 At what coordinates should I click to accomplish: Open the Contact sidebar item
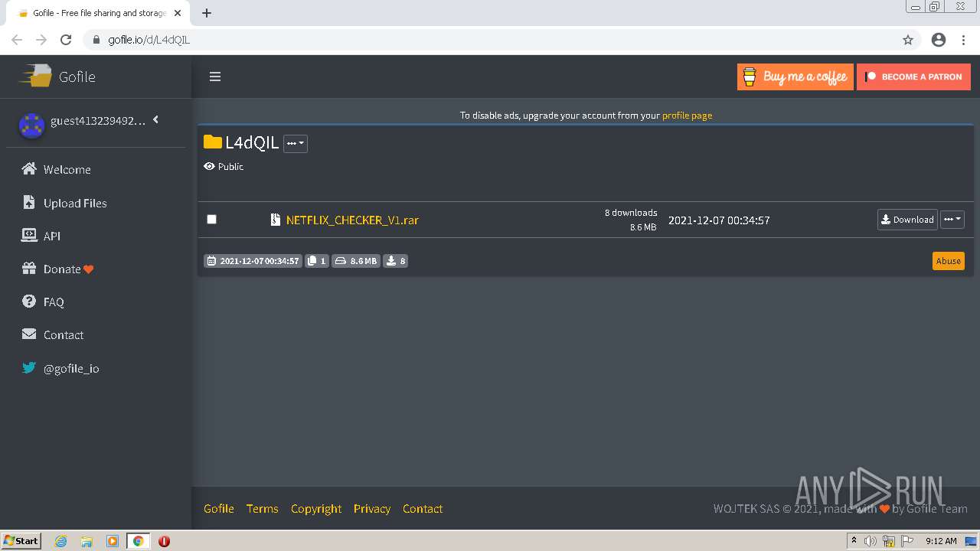pos(64,335)
